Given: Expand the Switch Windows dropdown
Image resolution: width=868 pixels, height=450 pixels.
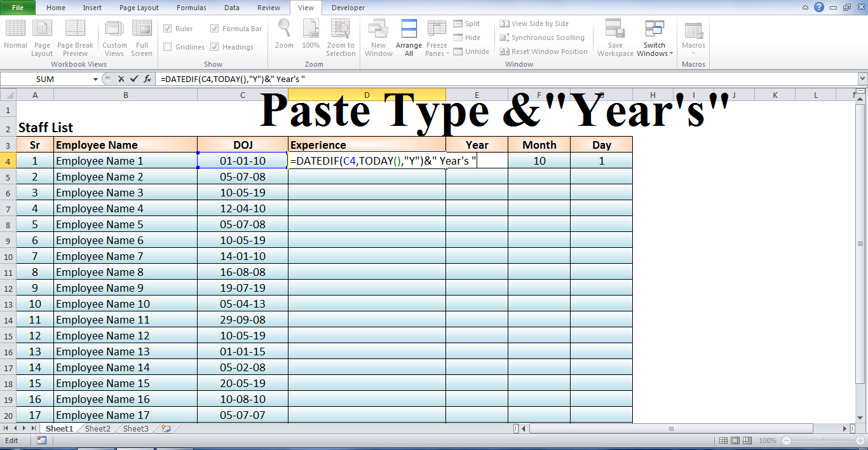Looking at the screenshot, I should [x=654, y=38].
